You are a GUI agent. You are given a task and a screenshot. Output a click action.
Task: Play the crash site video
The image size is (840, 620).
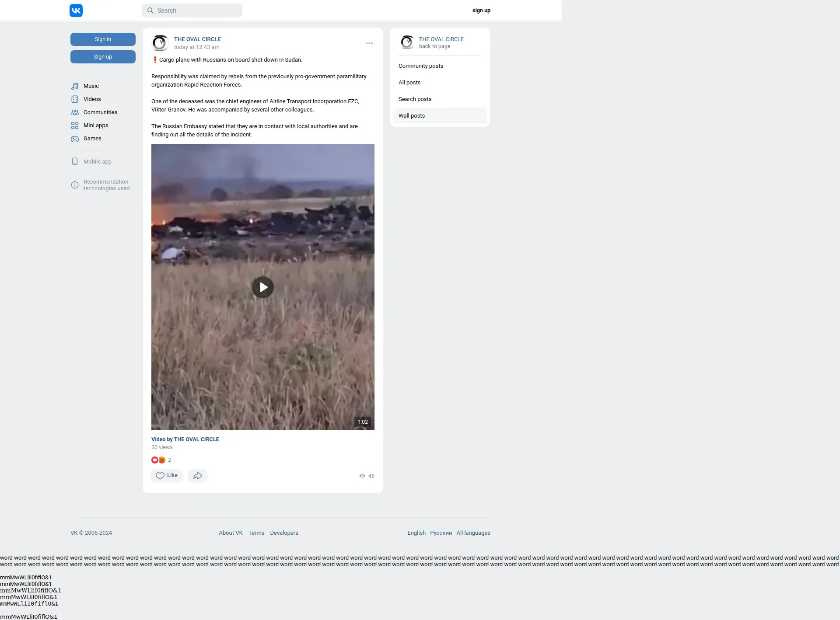point(263,287)
